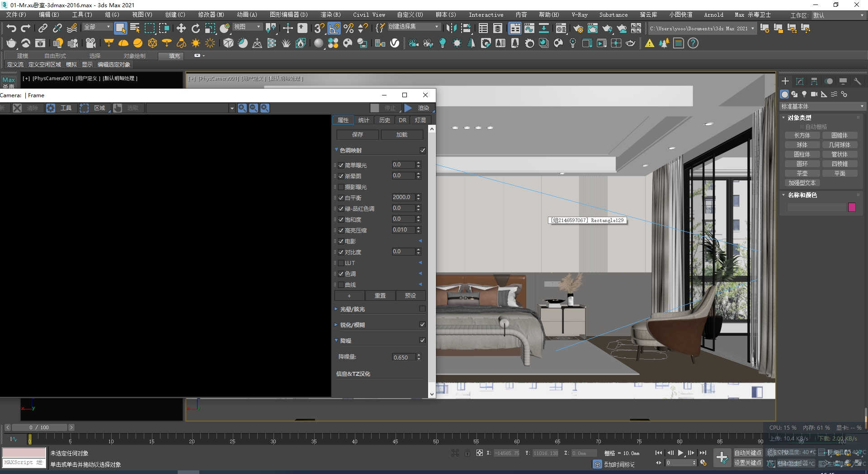The height and width of the screenshot is (474, 868).
Task: Select the Lights category icon
Action: [804, 94]
